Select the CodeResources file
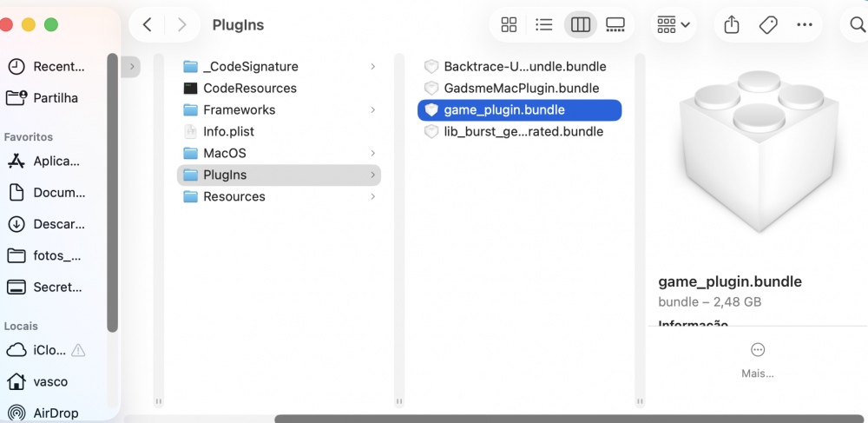 (x=279, y=88)
